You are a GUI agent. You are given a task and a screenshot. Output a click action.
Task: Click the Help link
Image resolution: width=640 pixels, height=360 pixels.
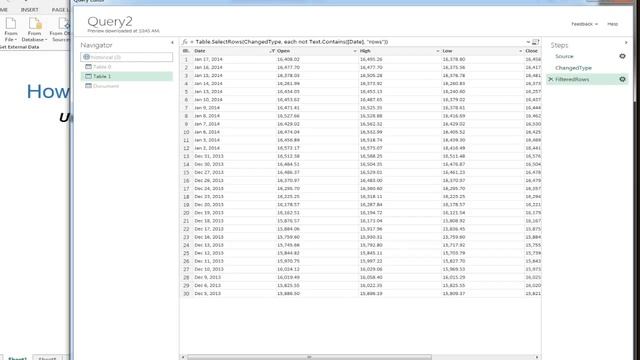click(613, 24)
